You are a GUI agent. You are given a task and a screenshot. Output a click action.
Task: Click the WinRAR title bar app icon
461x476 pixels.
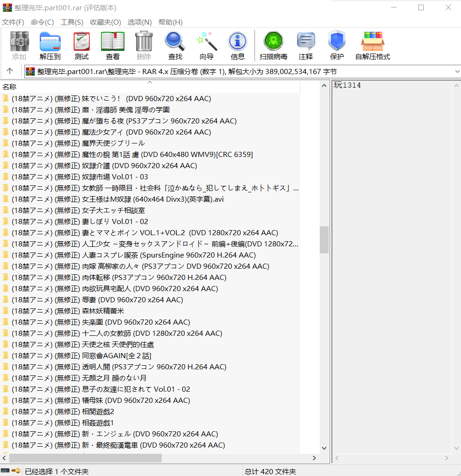(7, 7)
